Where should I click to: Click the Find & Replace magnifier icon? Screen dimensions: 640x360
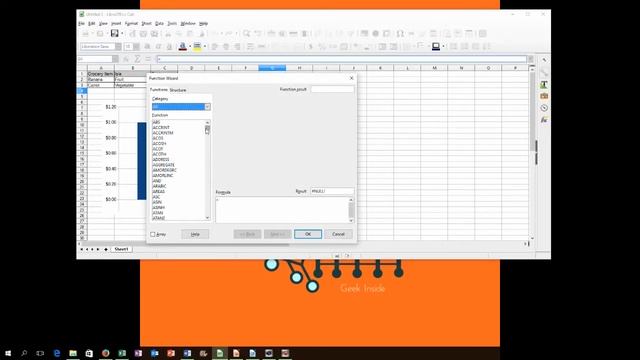tap(247, 33)
